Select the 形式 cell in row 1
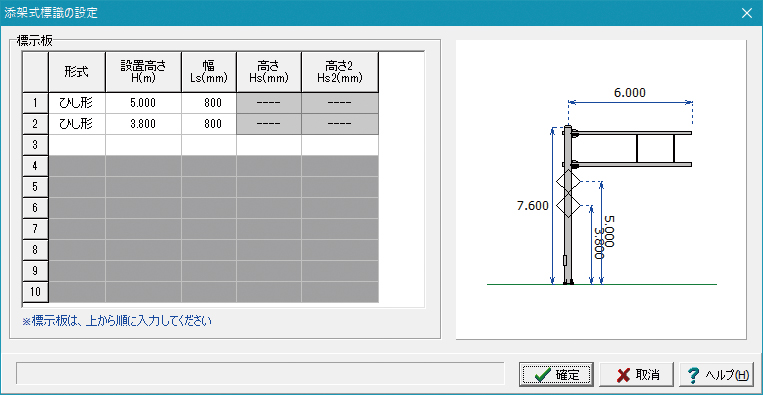 point(77,103)
